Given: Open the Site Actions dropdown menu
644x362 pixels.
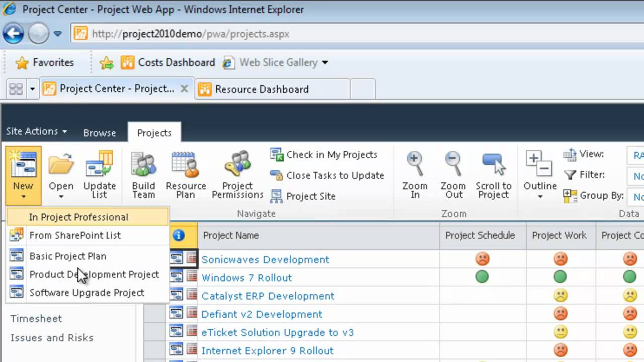Looking at the screenshot, I should pyautogui.click(x=36, y=131).
